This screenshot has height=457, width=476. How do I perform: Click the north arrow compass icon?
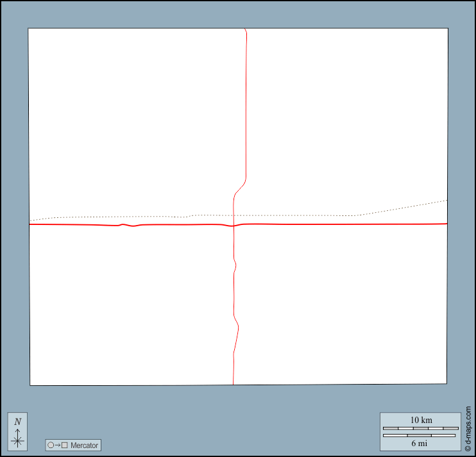[x=17, y=432]
